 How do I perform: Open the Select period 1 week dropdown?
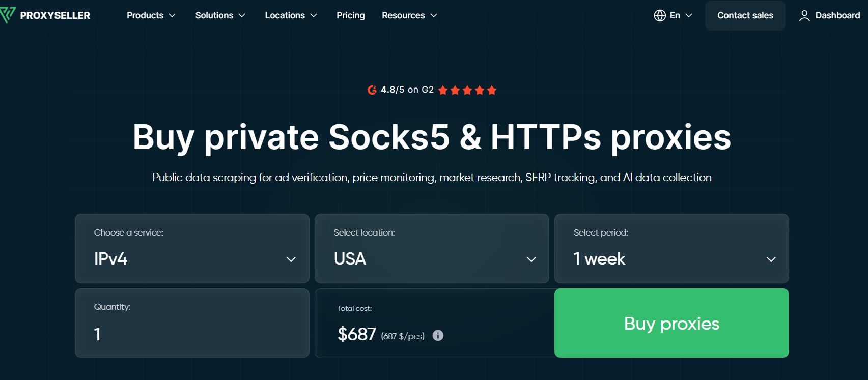tap(671, 248)
